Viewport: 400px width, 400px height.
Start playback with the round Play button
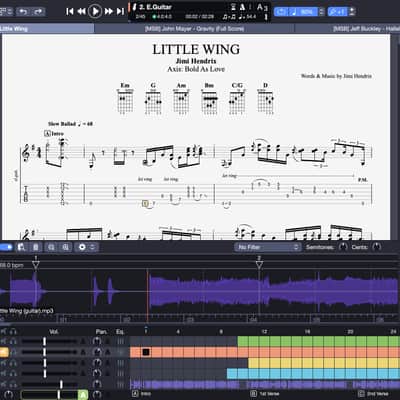tap(95, 11)
